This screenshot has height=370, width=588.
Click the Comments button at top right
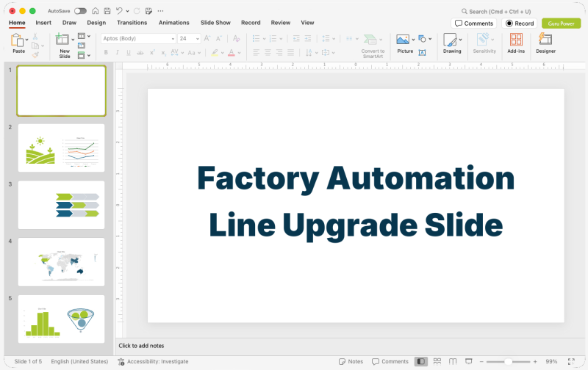[x=474, y=23]
